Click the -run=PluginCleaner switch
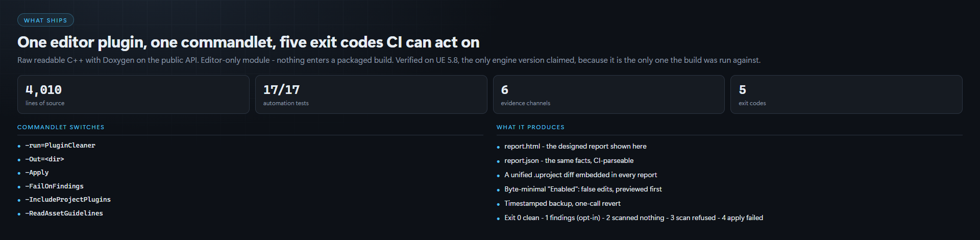This screenshot has height=240, width=980. click(60, 146)
